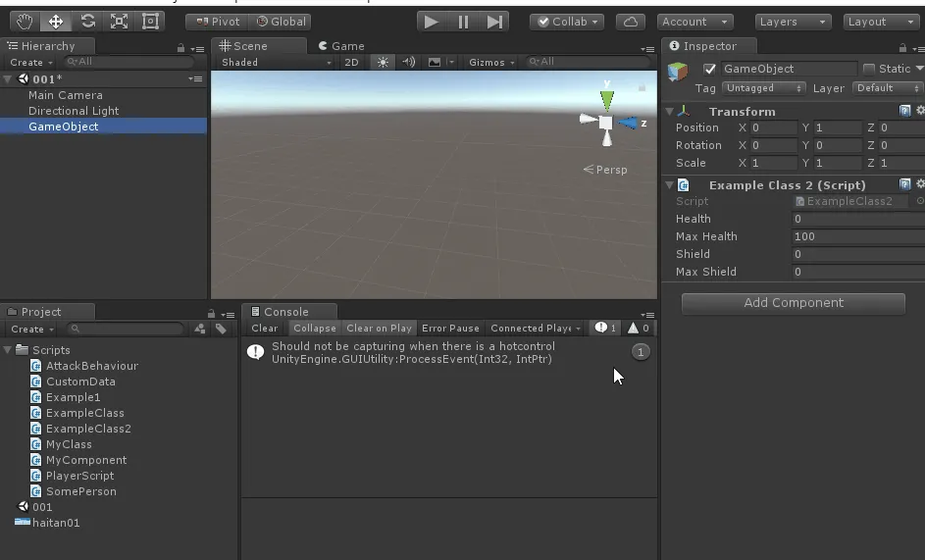Open Connected Player dropdown
Image resolution: width=925 pixels, height=560 pixels.
point(535,329)
